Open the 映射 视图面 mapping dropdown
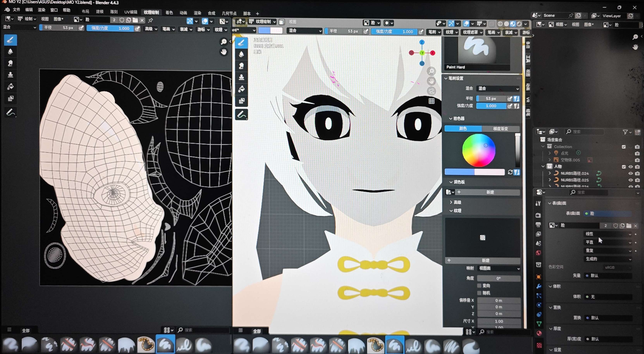 [499, 268]
